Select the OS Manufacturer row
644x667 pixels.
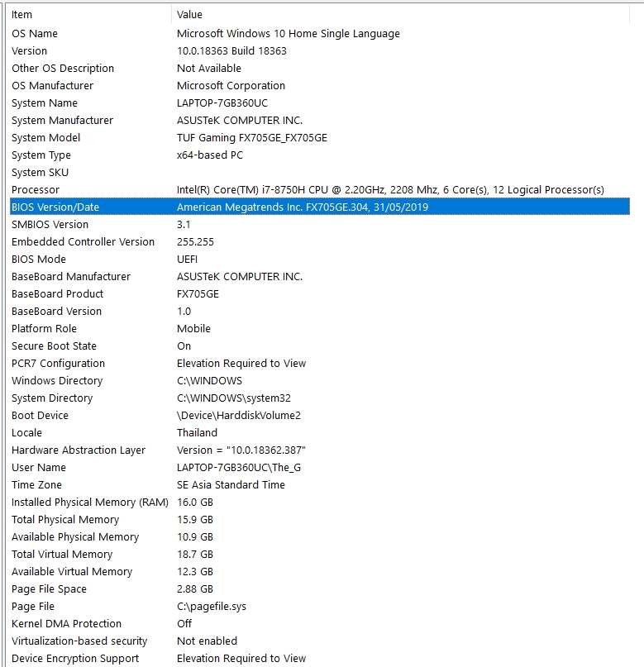(319, 86)
